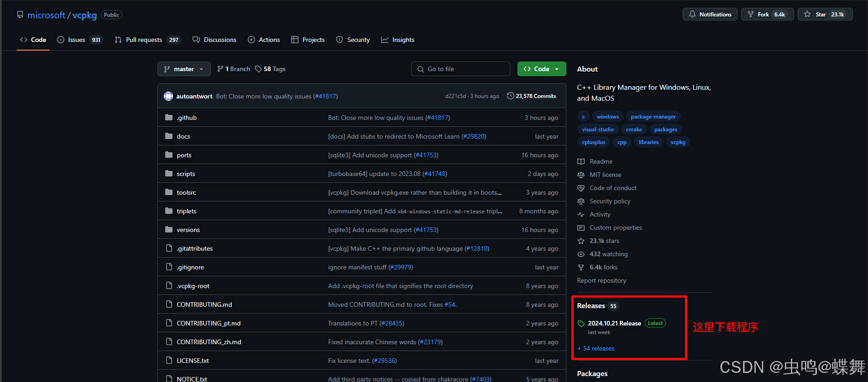Open the CONTRIBUTING_pt.md file
Viewport: 868px width, 382px height.
209,323
